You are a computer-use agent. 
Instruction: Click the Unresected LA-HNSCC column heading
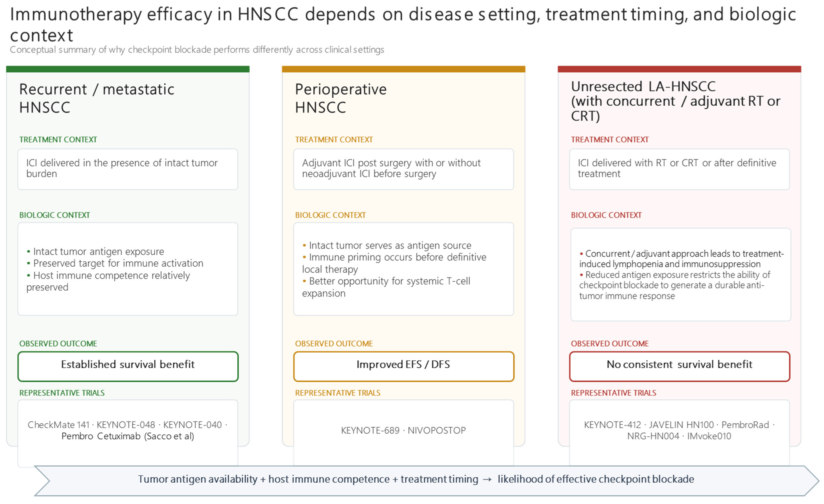click(x=676, y=101)
